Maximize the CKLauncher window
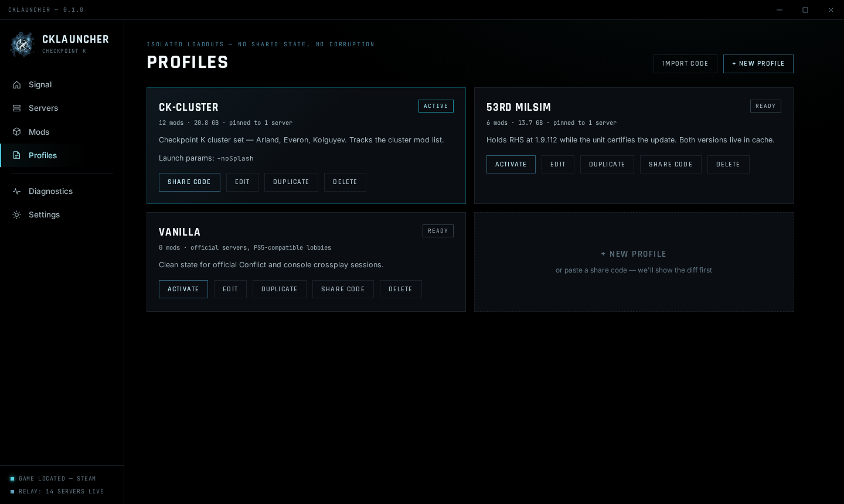 pos(805,10)
